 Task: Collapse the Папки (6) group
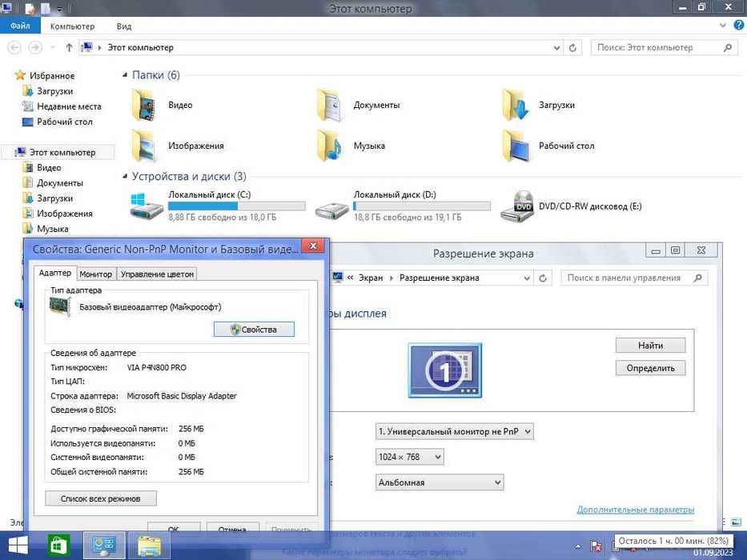click(x=125, y=74)
